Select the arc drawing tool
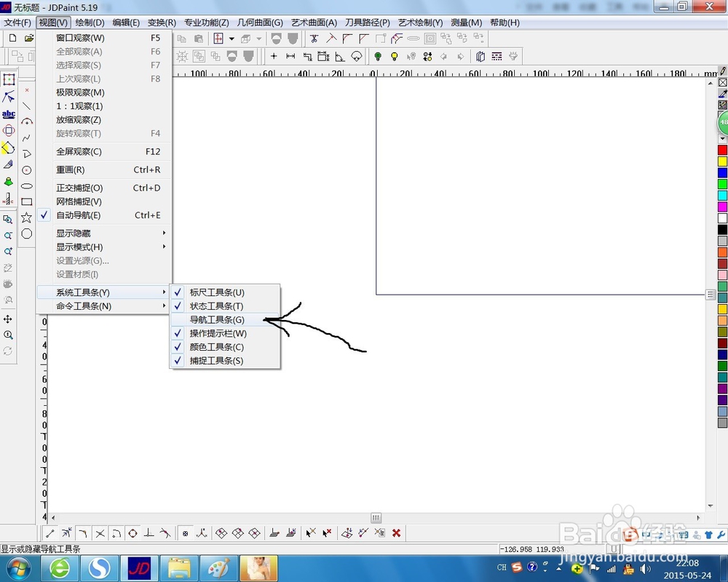Viewport: 728px width, 582px height. pos(27,122)
